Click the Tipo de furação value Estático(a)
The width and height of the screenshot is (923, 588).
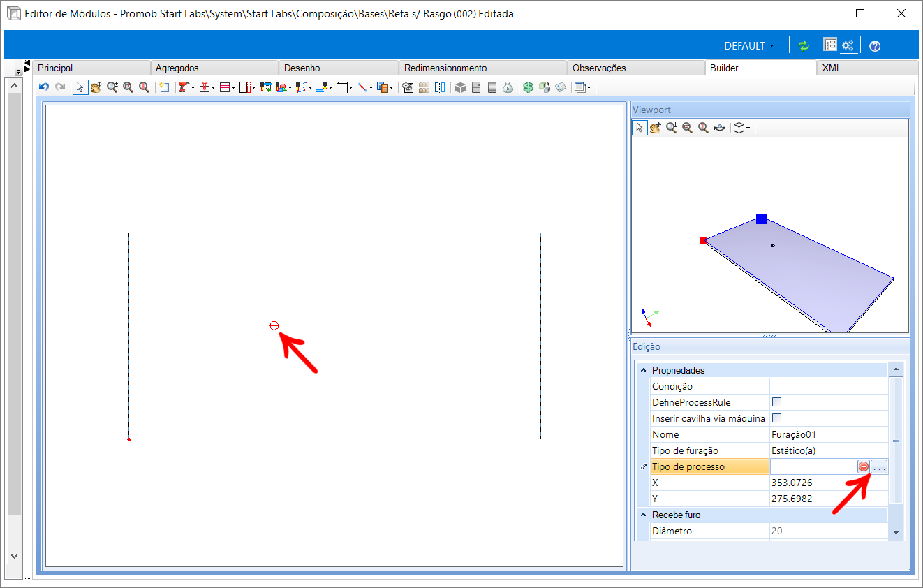tap(829, 450)
